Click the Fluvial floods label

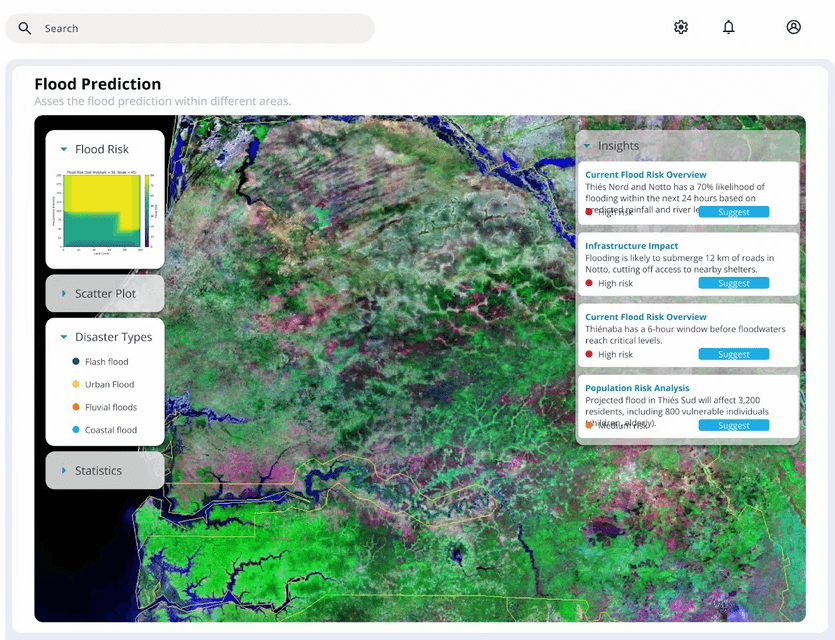coord(111,407)
